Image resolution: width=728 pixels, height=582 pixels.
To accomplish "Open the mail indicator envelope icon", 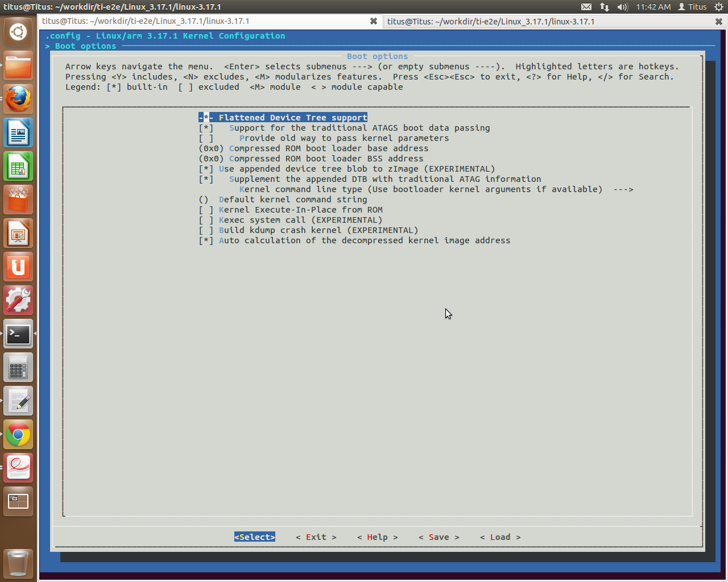I will tap(586, 7).
